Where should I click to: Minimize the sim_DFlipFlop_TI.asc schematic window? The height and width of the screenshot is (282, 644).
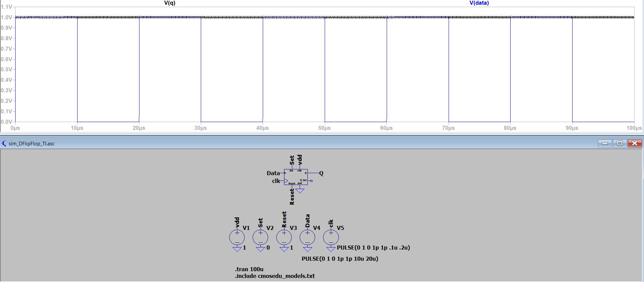point(605,143)
